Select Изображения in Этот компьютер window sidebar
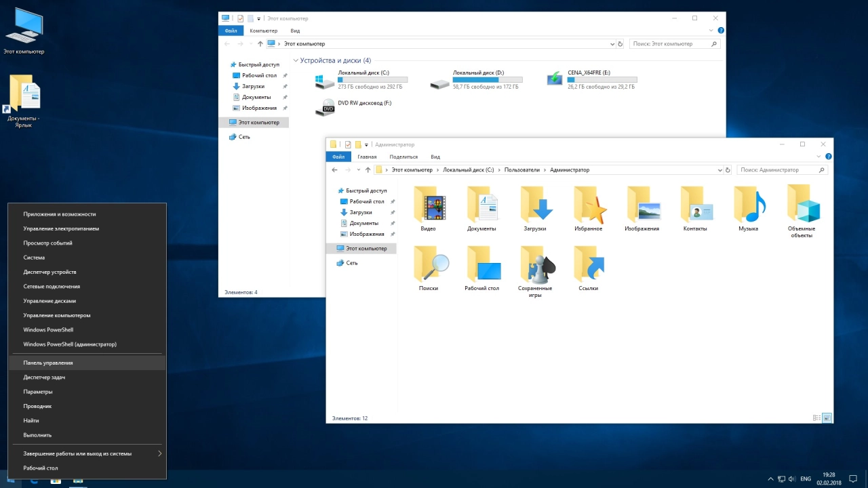Image resolution: width=868 pixels, height=488 pixels. 260,108
